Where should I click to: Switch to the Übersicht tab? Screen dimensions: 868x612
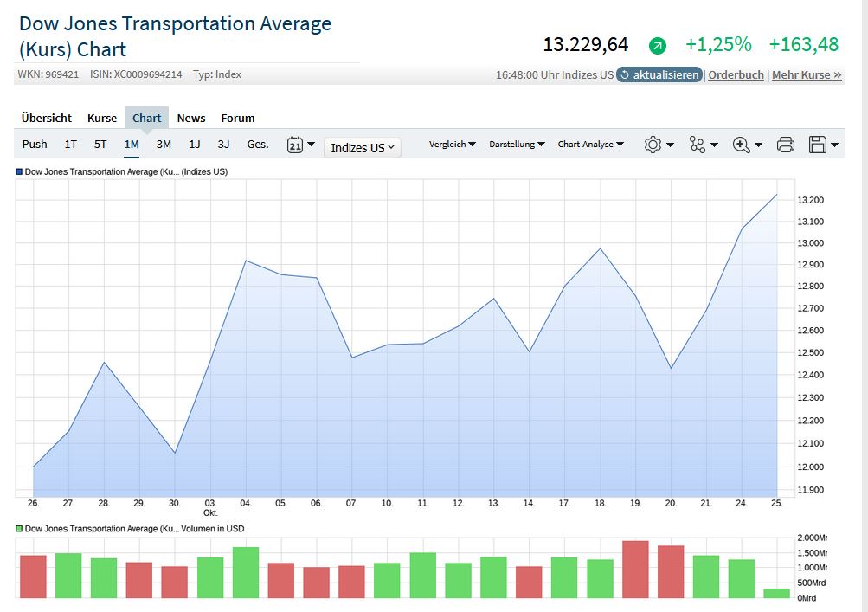[x=47, y=118]
